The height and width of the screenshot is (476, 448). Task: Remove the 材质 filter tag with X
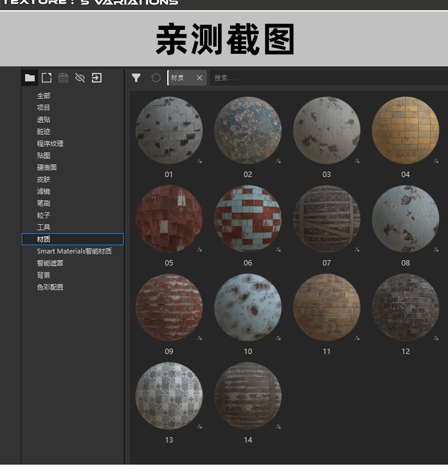click(x=200, y=78)
